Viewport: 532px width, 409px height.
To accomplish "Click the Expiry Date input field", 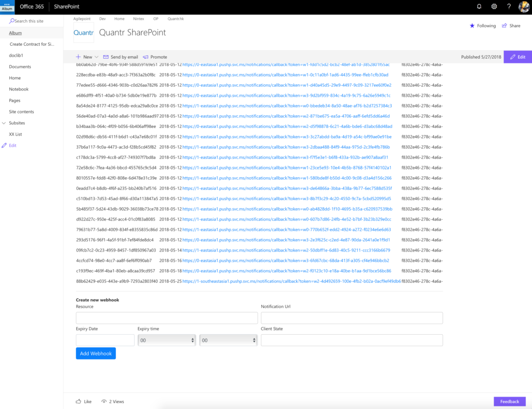I will tap(105, 340).
